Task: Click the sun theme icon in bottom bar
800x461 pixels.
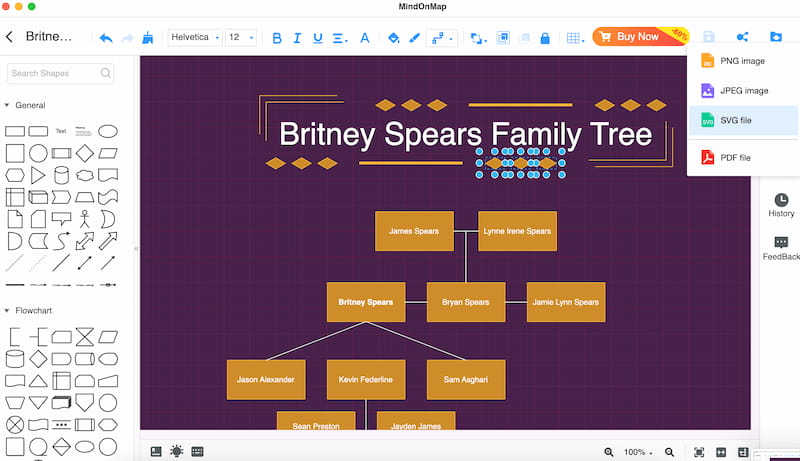Action: pyautogui.click(x=177, y=451)
